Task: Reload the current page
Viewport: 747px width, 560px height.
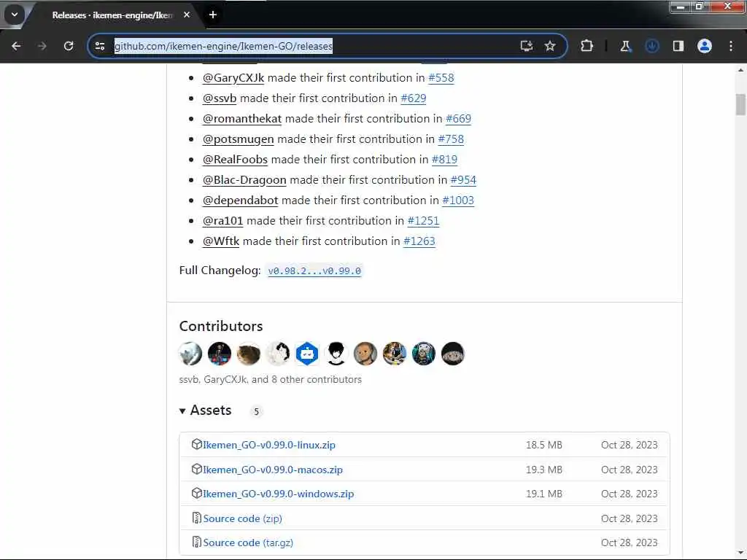Action: (69, 46)
